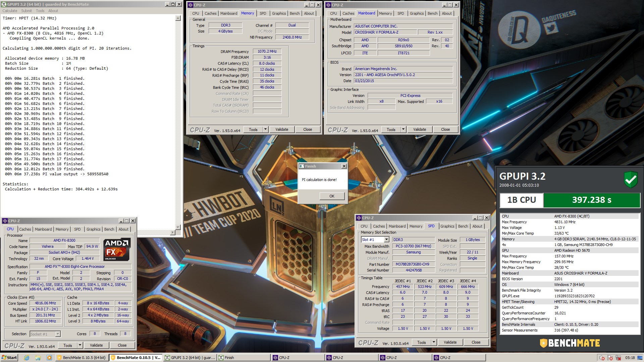
Task: Close the Finish dialog with its X
Action: (x=344, y=166)
